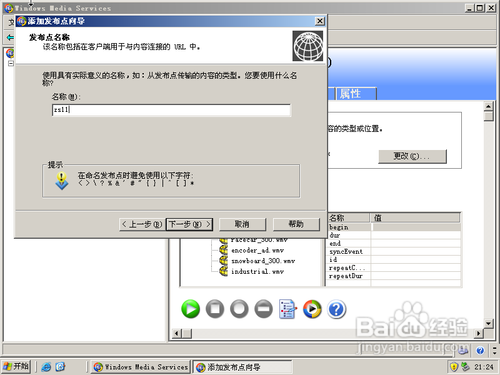Click the vertical scrollbar up arrow
This screenshot has width=500, height=375.
(x=489, y=107)
